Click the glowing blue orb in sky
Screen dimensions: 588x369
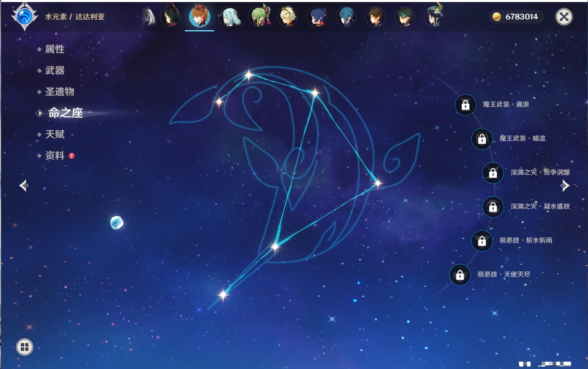point(116,223)
